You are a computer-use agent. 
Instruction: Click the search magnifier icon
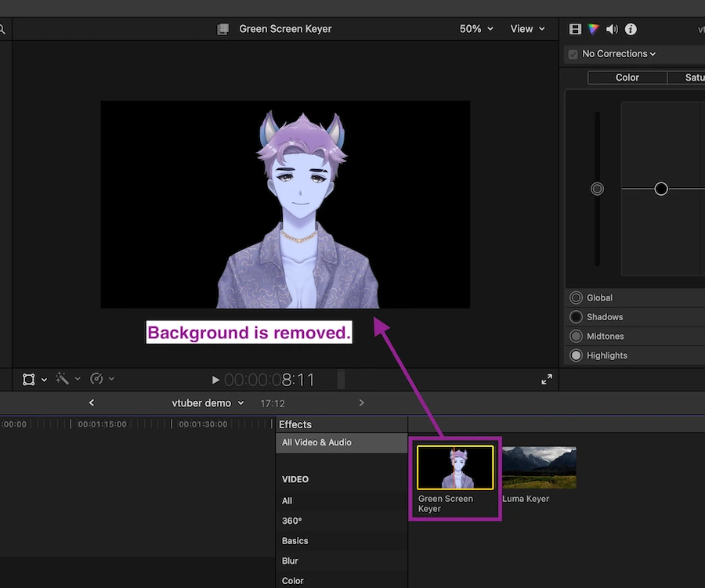[x=2, y=30]
